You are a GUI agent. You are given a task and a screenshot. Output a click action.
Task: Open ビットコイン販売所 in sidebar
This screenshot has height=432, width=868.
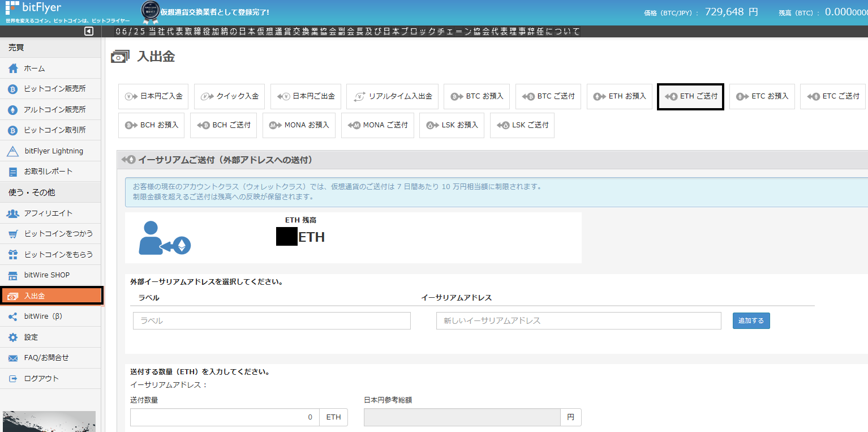pyautogui.click(x=50, y=89)
